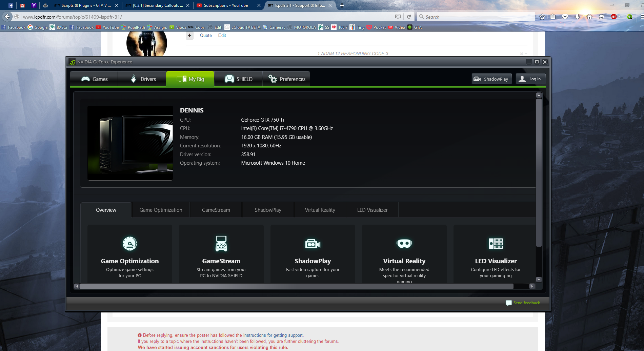Screen dimensions: 644x351
Task: Click the bookmark star icon
Action: tap(542, 17)
